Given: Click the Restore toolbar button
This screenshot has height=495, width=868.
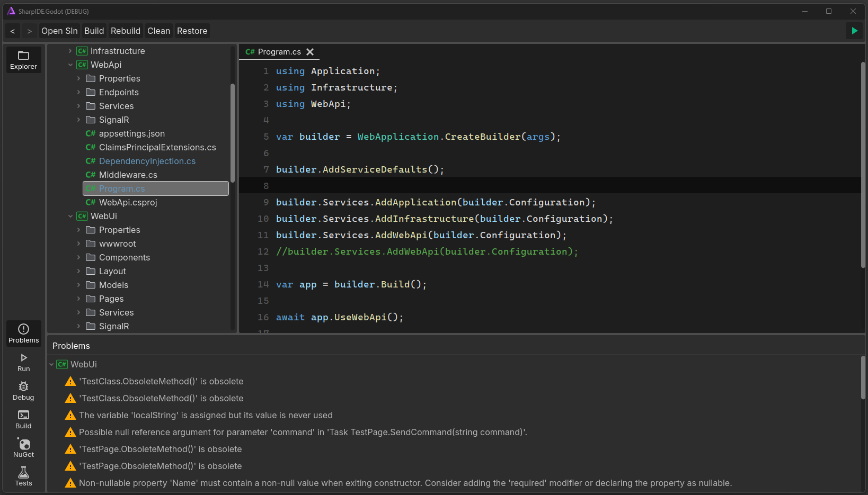Looking at the screenshot, I should [192, 31].
